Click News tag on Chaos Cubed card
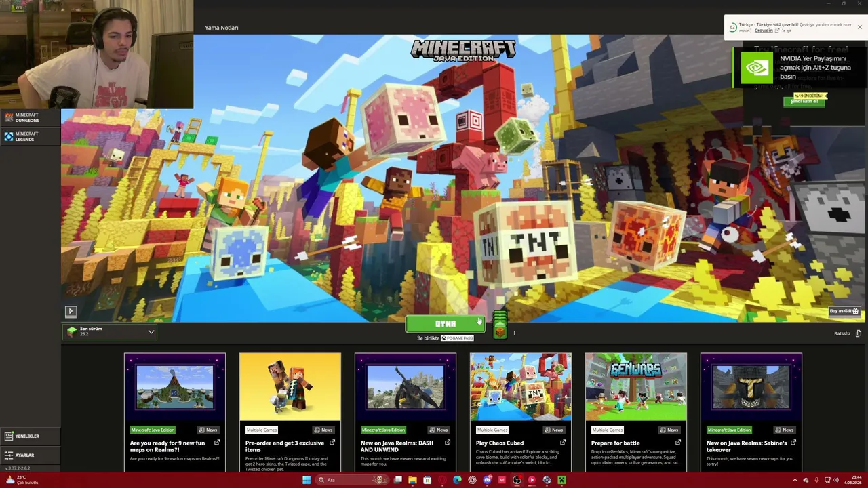This screenshot has width=868, height=488. 553,430
